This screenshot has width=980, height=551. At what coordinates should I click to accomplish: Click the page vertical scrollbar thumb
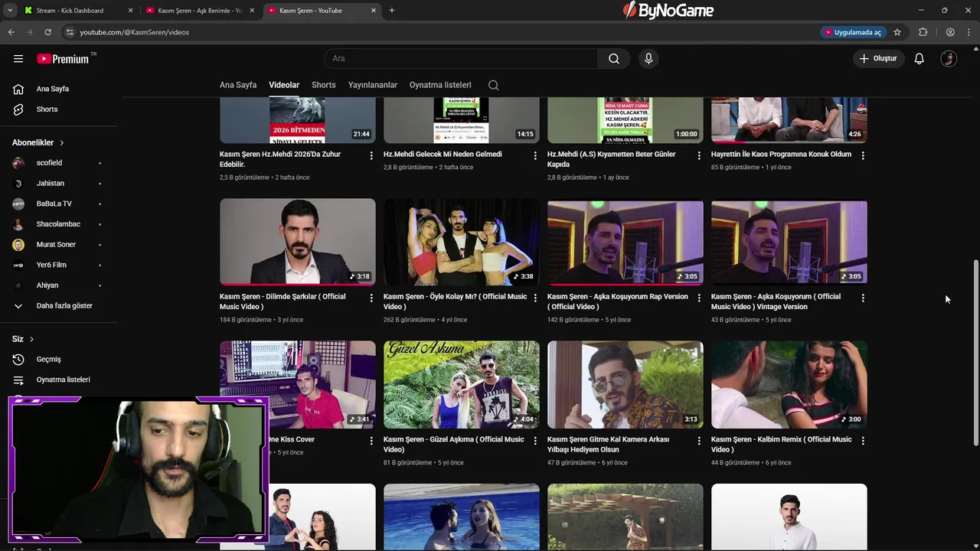pos(975,352)
